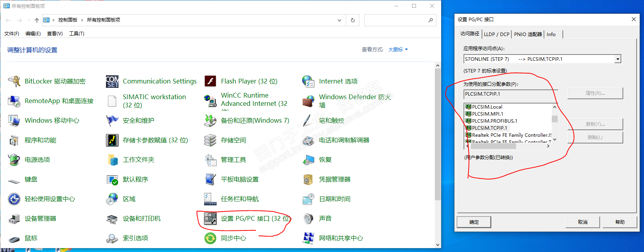Open 工作文件夹 icon

(112, 160)
